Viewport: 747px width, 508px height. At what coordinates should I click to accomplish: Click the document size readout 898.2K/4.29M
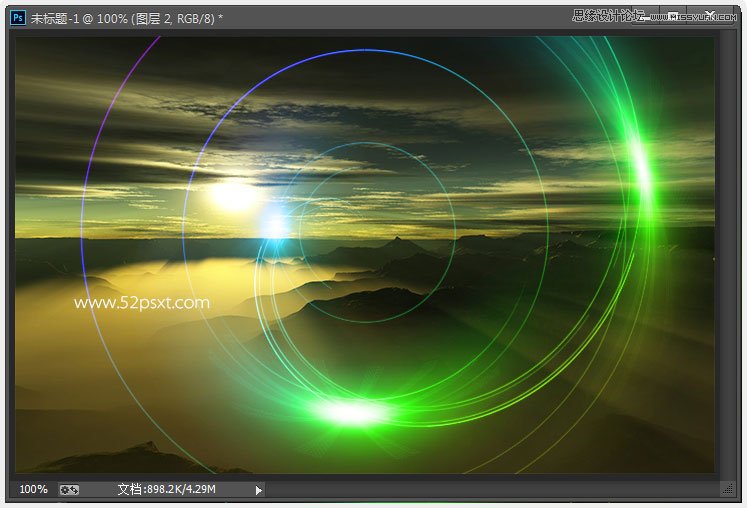pos(167,489)
